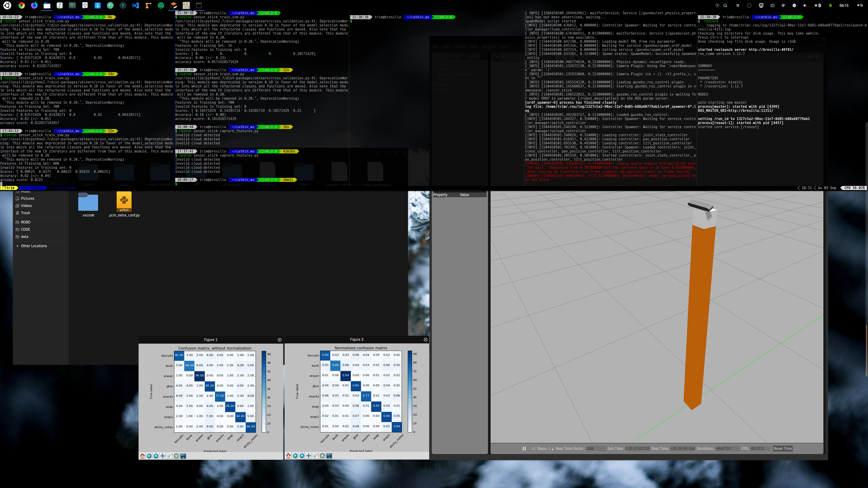Open the .vscode folder in file manager

click(x=88, y=205)
